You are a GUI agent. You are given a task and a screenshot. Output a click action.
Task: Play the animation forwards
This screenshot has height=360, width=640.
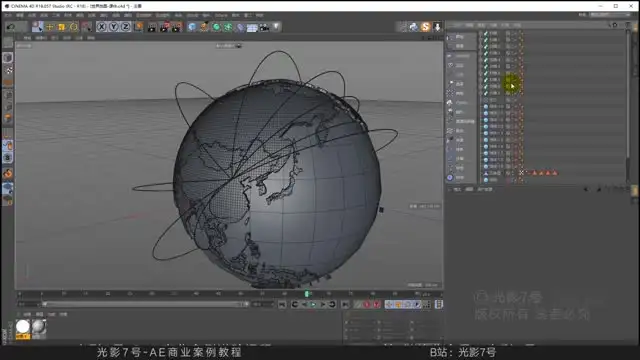click(313, 304)
